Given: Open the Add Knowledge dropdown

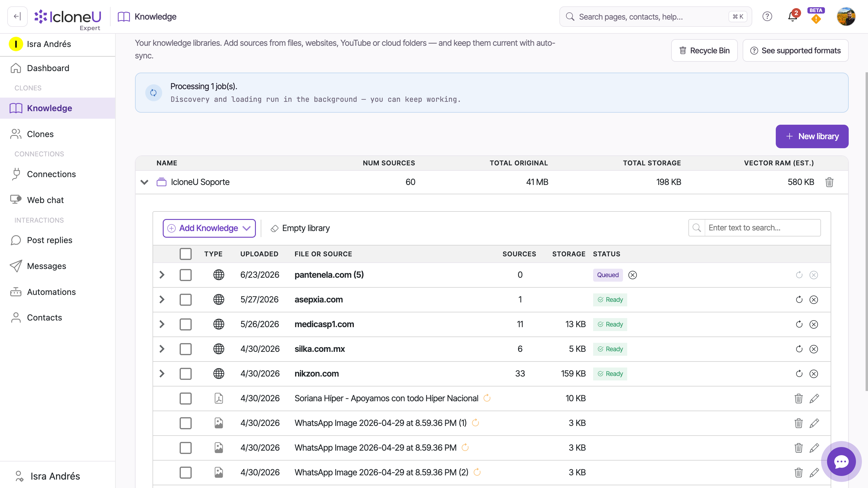Looking at the screenshot, I should click(x=209, y=228).
